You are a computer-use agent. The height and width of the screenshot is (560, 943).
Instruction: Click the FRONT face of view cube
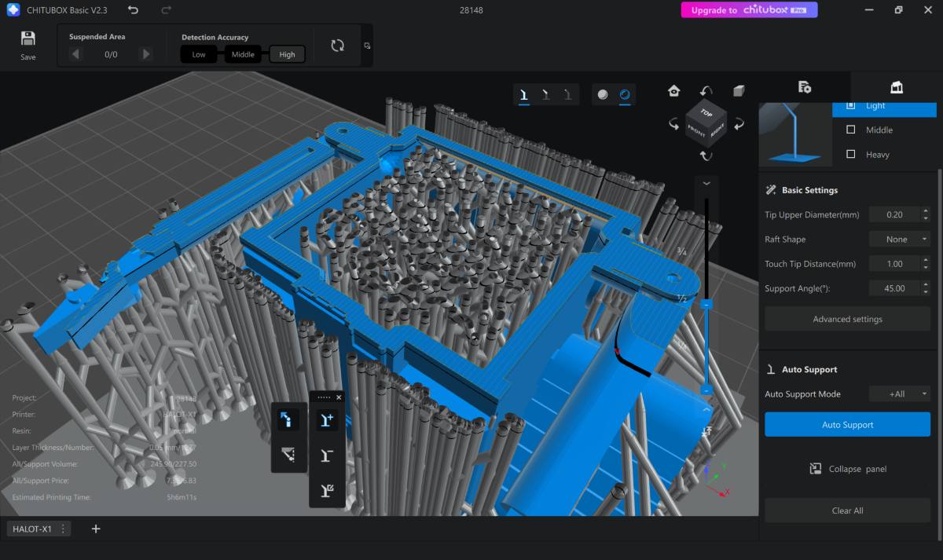(x=697, y=131)
